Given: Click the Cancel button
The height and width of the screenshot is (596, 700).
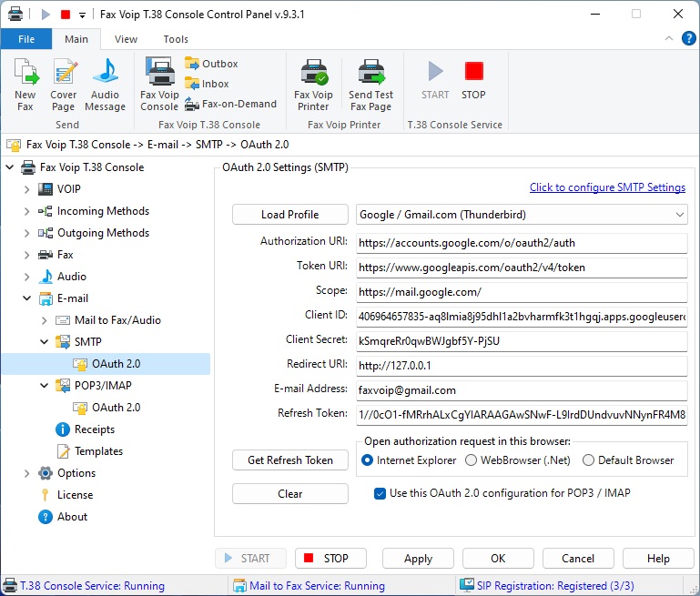Looking at the screenshot, I should (578, 559).
